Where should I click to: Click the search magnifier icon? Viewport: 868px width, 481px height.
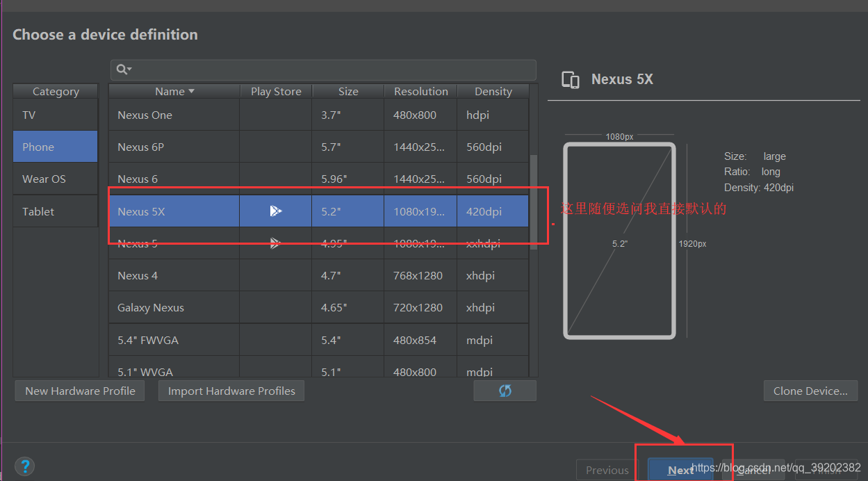point(122,70)
